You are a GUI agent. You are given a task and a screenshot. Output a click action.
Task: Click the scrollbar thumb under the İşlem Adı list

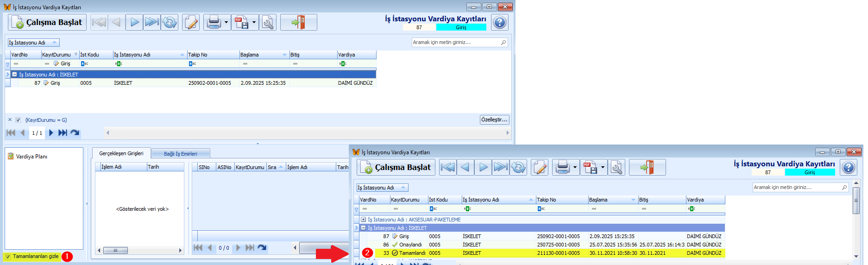coord(115,251)
